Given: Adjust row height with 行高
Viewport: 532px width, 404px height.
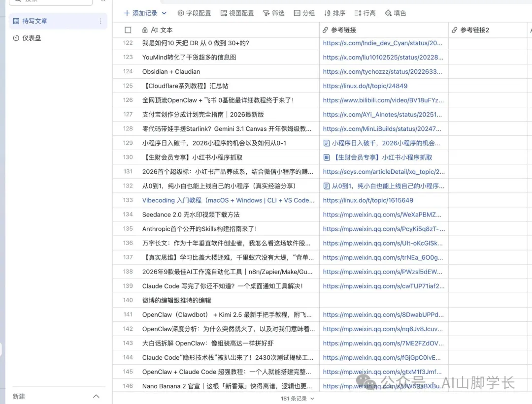Looking at the screenshot, I should (x=365, y=13).
